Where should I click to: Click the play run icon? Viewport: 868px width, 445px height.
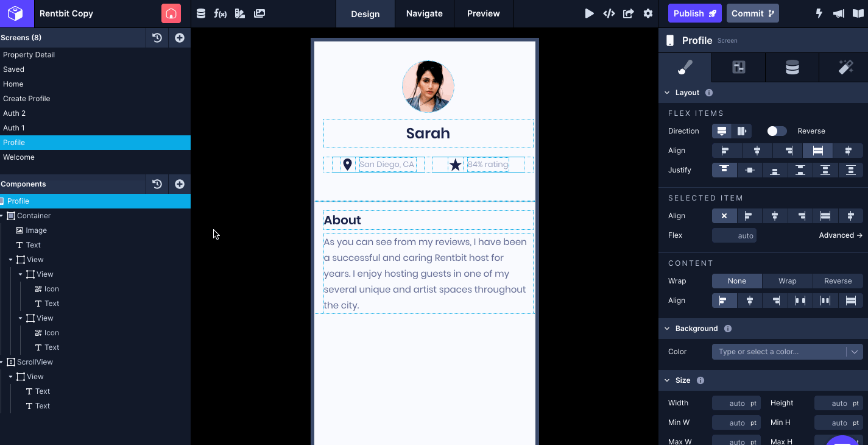(589, 13)
